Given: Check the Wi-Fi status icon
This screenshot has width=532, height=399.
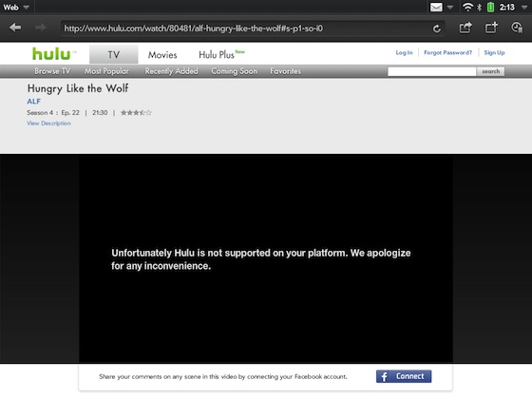Looking at the screenshot, I should 467,8.
